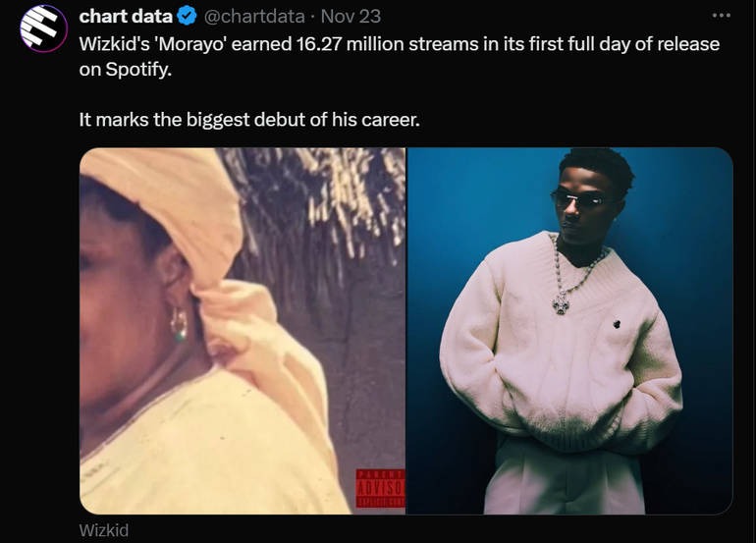Viewport: 756px width, 543px height.
Task: Open the three-dot more options menu
Action: pyautogui.click(x=722, y=16)
